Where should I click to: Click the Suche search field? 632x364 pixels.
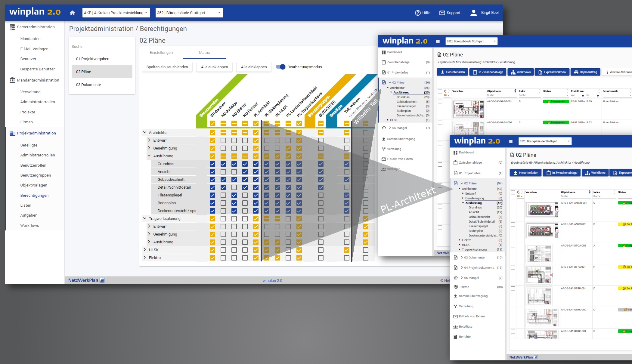tap(102, 46)
